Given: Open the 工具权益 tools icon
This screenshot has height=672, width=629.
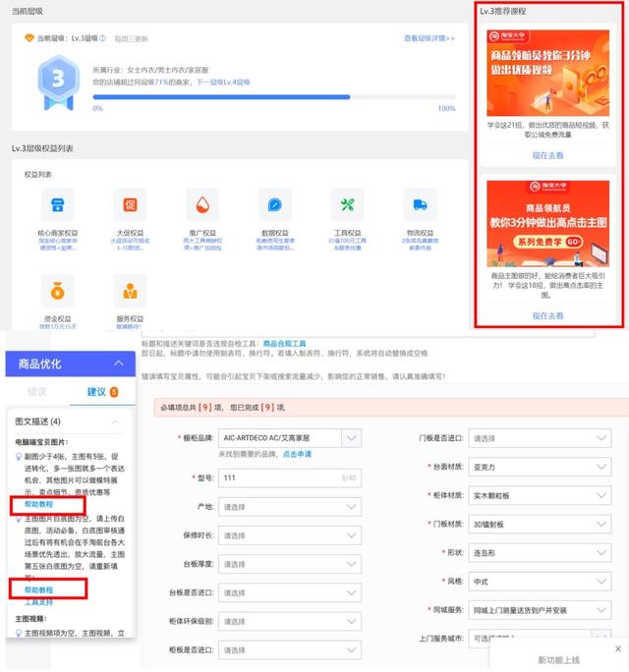Looking at the screenshot, I should point(347,205).
